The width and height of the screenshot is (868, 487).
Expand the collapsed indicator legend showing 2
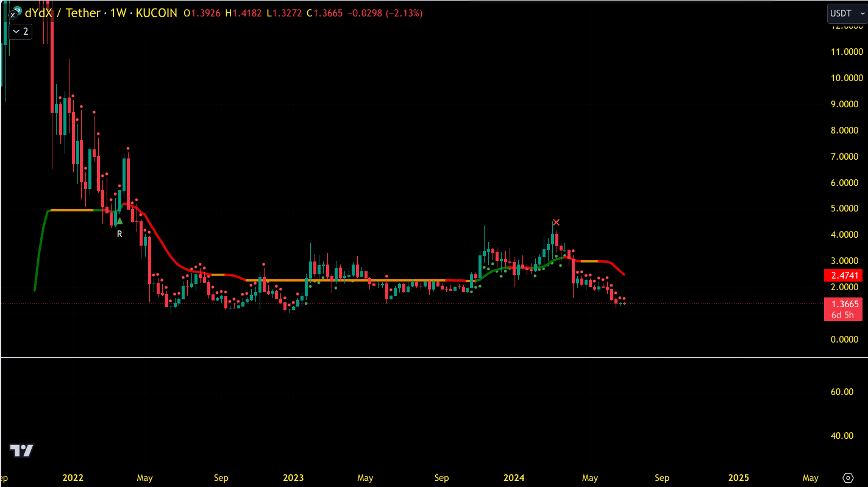click(20, 31)
